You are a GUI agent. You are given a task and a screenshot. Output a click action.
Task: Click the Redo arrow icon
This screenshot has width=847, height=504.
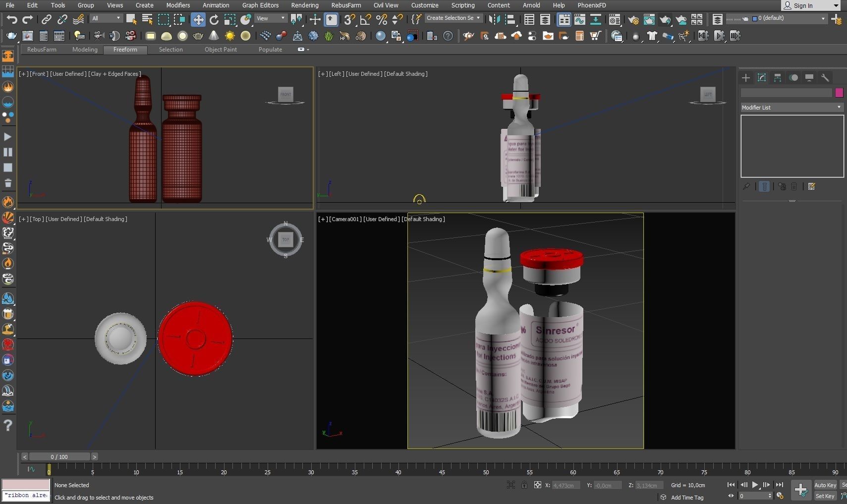pyautogui.click(x=28, y=19)
